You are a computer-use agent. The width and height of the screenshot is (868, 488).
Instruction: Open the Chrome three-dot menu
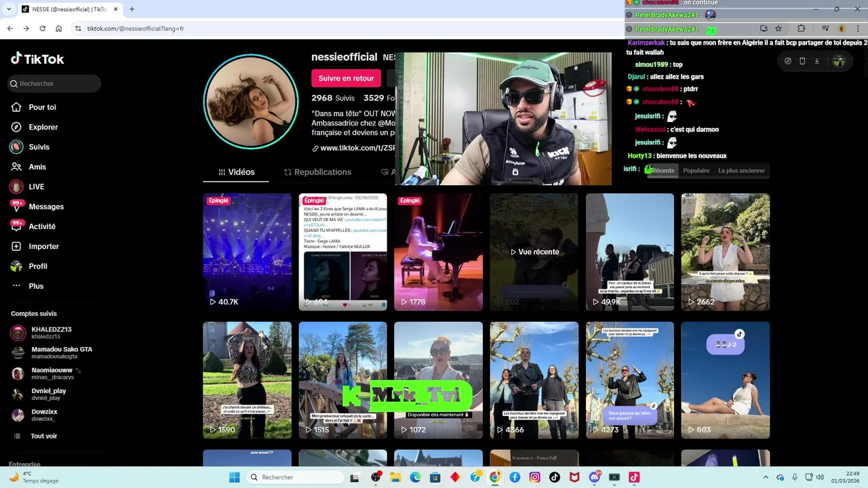click(858, 28)
